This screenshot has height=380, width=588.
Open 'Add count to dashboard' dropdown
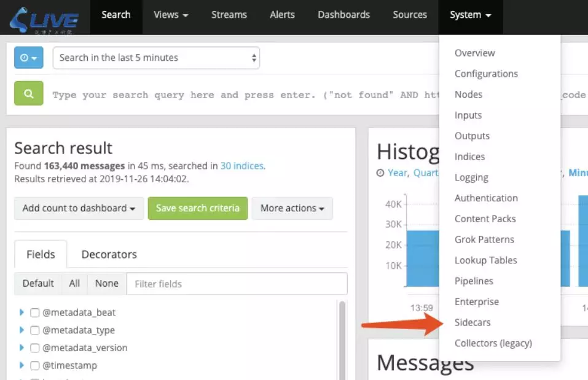pyautogui.click(x=79, y=208)
